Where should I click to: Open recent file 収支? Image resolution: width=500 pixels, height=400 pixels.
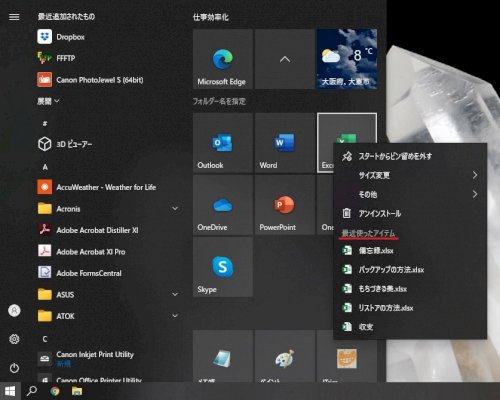(x=410, y=327)
